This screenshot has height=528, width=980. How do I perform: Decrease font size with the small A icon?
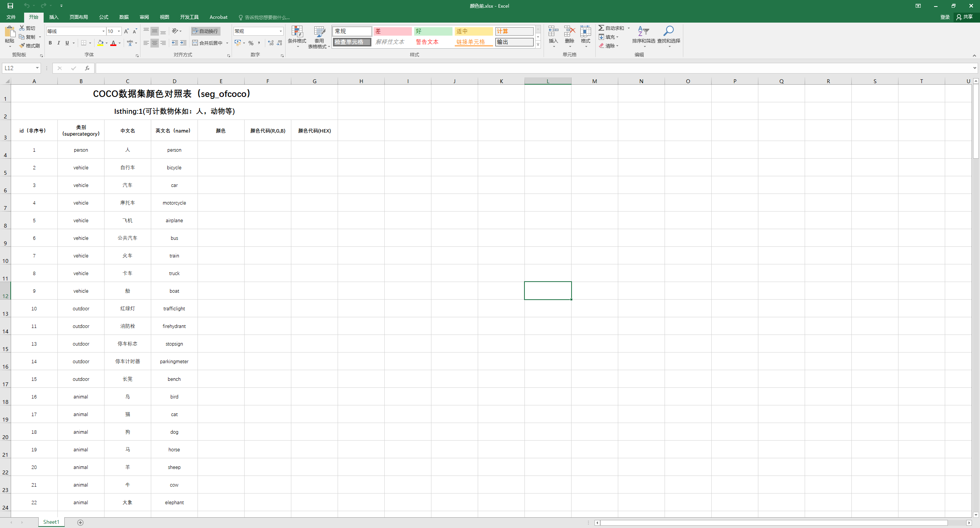pos(134,31)
